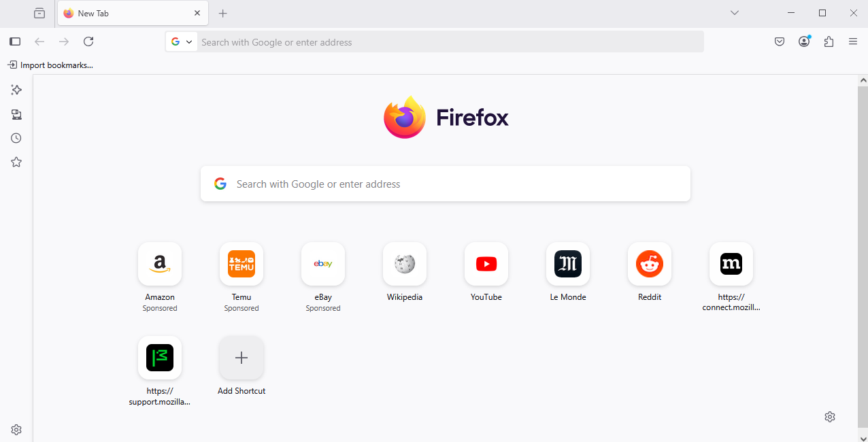Focus the address bar at the top
Viewport: 868px width, 442px height.
[x=450, y=41]
